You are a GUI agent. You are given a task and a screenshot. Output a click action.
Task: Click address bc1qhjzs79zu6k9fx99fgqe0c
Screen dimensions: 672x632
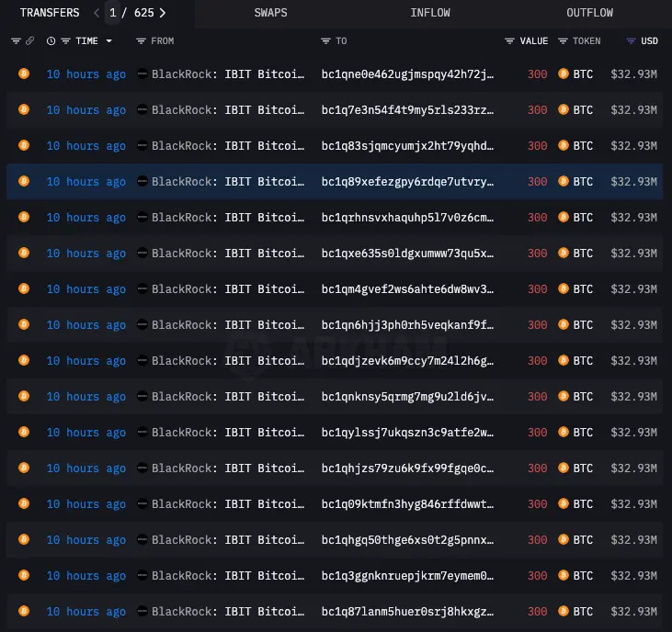pos(407,468)
